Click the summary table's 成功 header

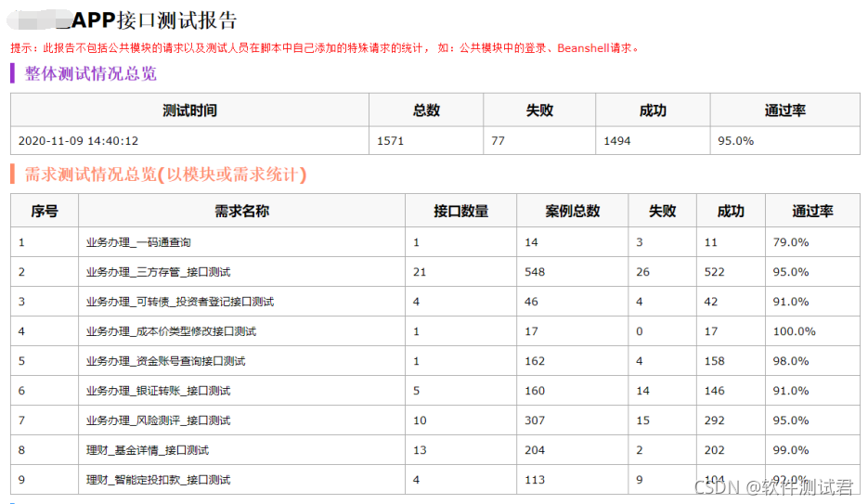(x=654, y=110)
